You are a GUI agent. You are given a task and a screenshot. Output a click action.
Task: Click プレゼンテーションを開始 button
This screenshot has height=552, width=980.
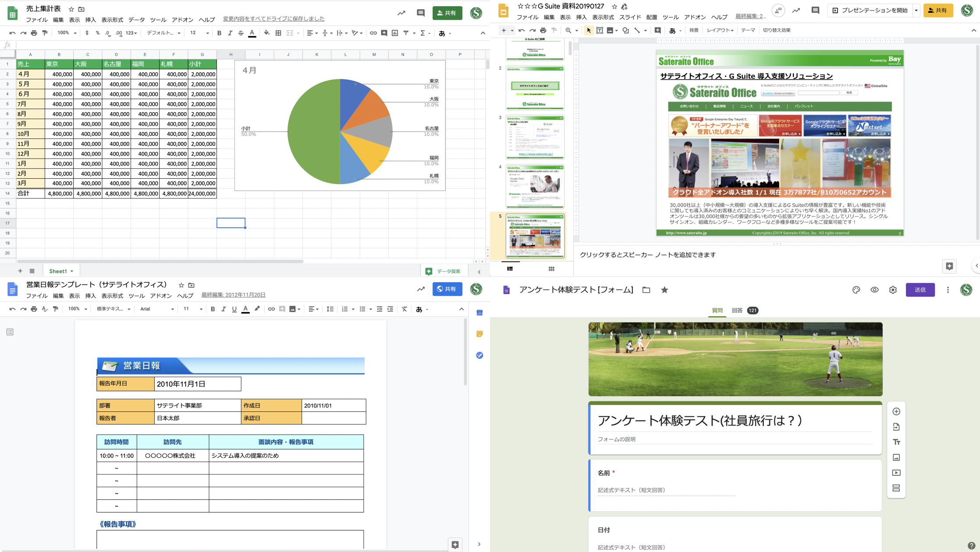click(x=870, y=10)
